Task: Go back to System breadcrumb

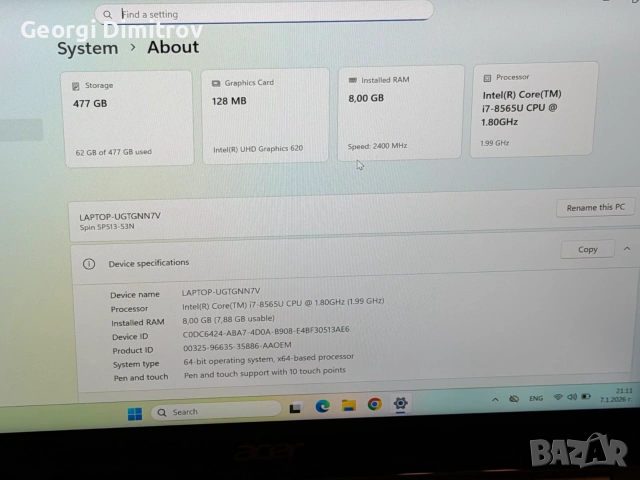Action: click(88, 49)
